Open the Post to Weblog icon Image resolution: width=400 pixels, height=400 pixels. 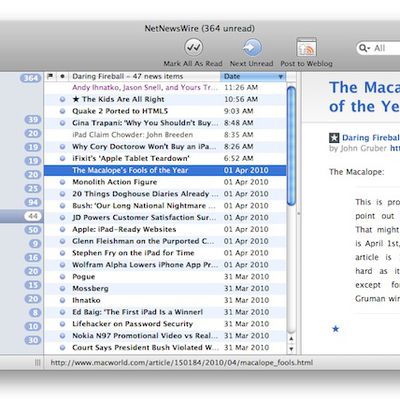click(x=307, y=48)
